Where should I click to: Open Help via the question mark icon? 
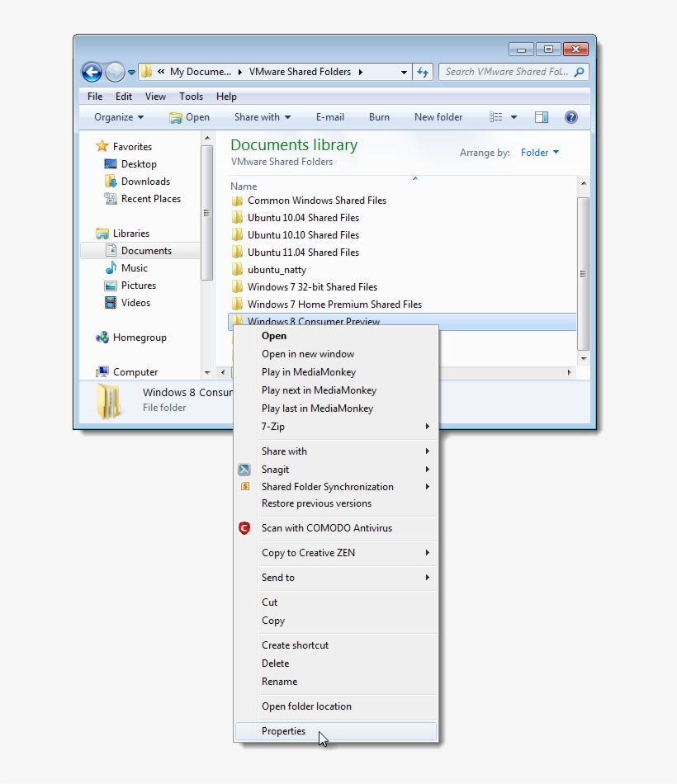coord(571,117)
